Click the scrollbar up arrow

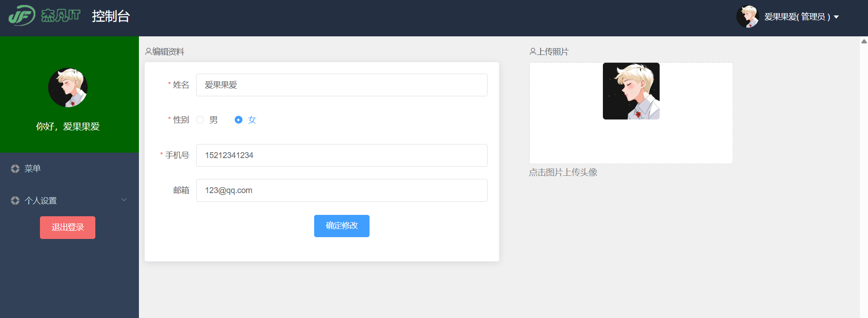point(864,41)
